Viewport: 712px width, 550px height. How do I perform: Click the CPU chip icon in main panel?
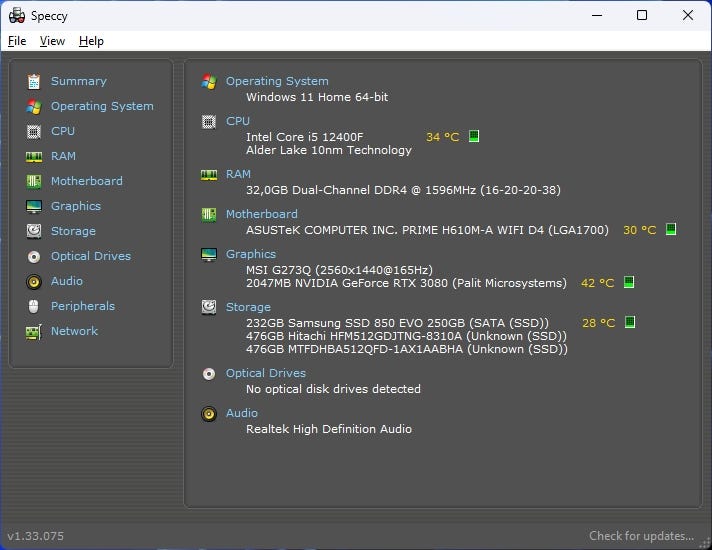[x=209, y=122]
